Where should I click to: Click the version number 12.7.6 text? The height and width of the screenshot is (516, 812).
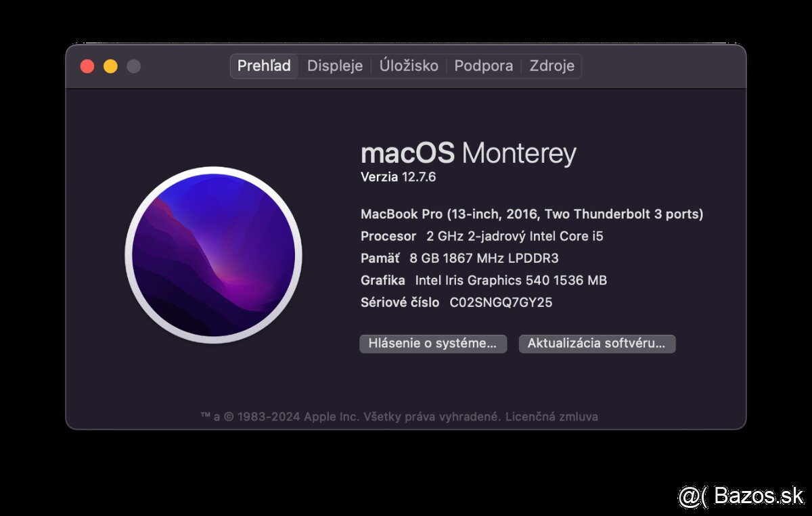click(399, 177)
